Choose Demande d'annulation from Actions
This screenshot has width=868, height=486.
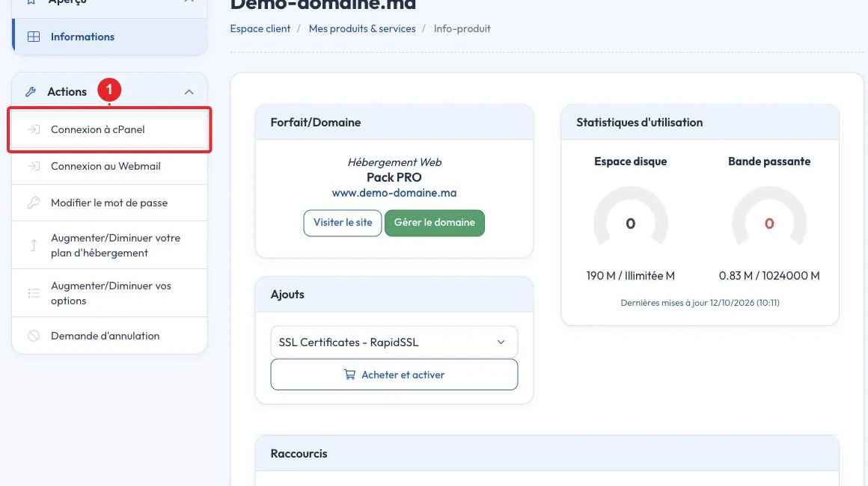click(109, 336)
